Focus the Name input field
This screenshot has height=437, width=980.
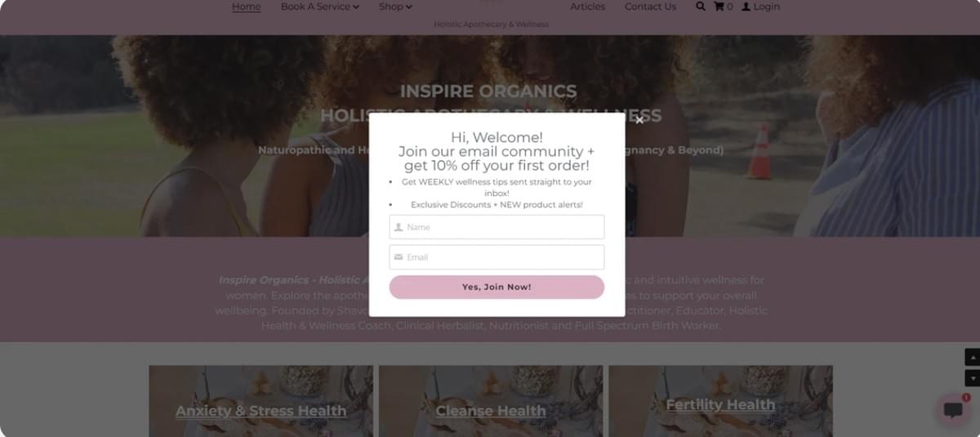[497, 227]
